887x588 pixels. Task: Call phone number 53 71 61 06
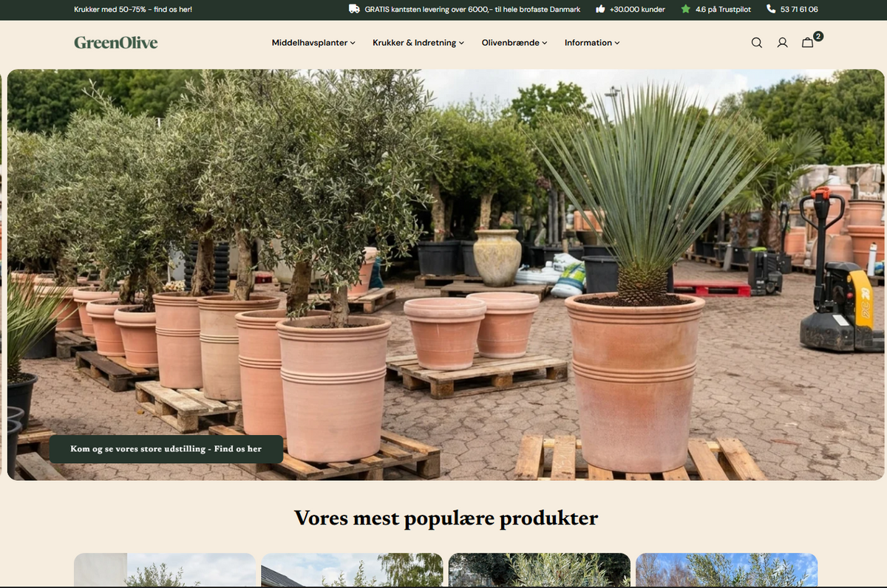(x=799, y=10)
